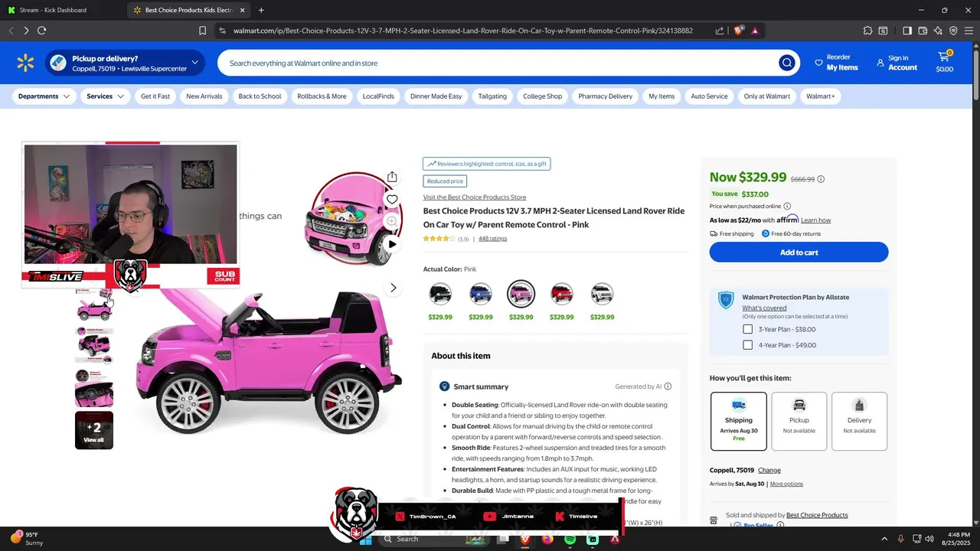Open Visit the Best Choice Products Store link
The width and height of the screenshot is (980, 551).
point(475,197)
